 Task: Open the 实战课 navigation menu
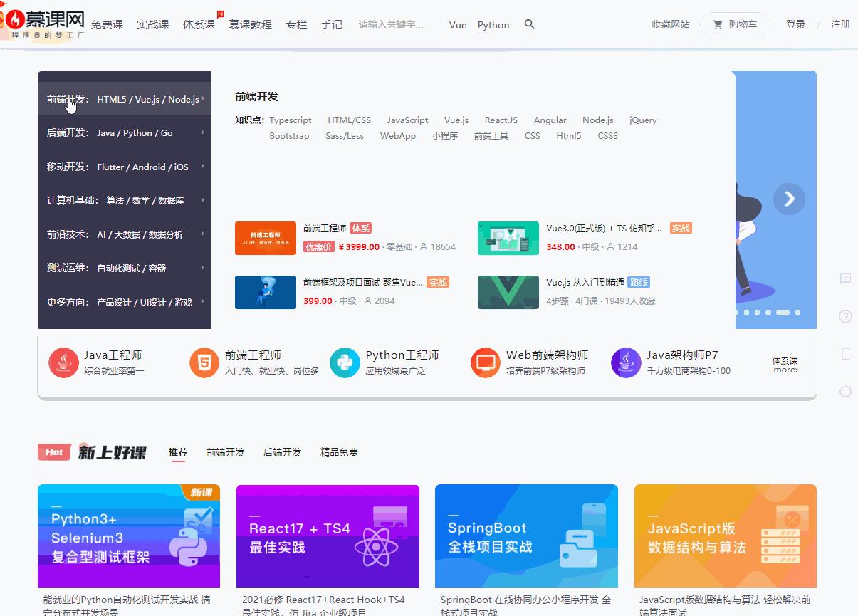[x=152, y=24]
